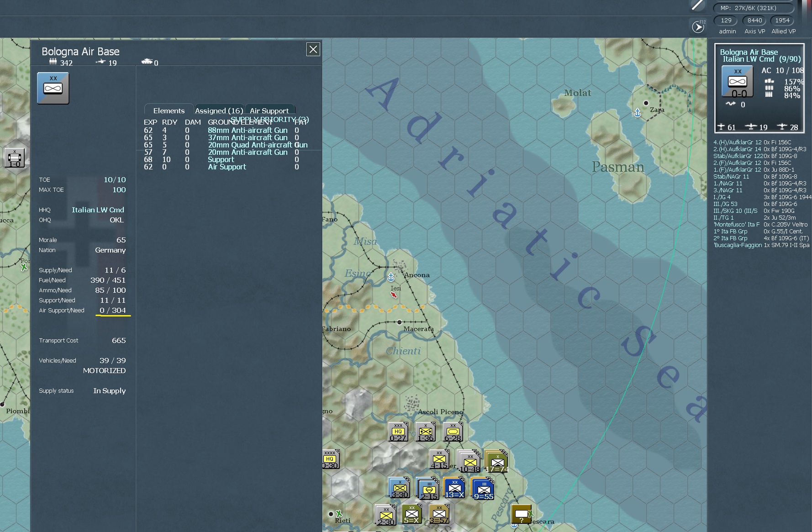Click the 129 admin points indicator
This screenshot has width=812, height=532.
[726, 21]
